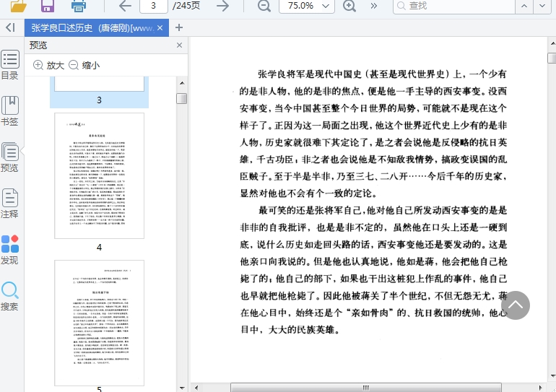The height and width of the screenshot is (392, 556).
Task: Open the 75.0% zoom level dropdown
Action: (x=306, y=6)
